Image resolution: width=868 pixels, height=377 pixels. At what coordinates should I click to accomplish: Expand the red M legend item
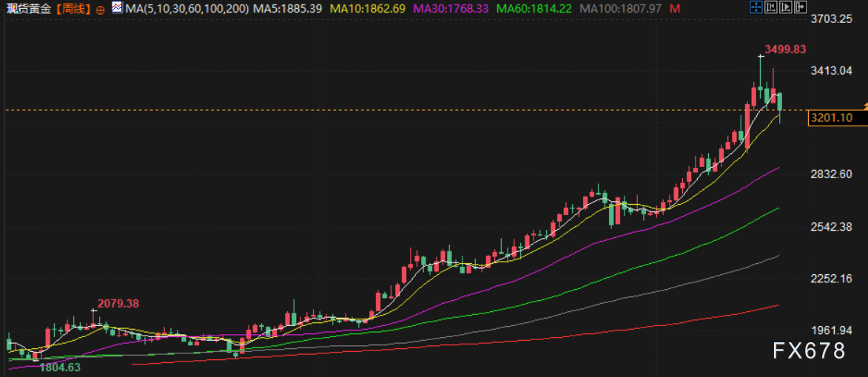click(674, 9)
